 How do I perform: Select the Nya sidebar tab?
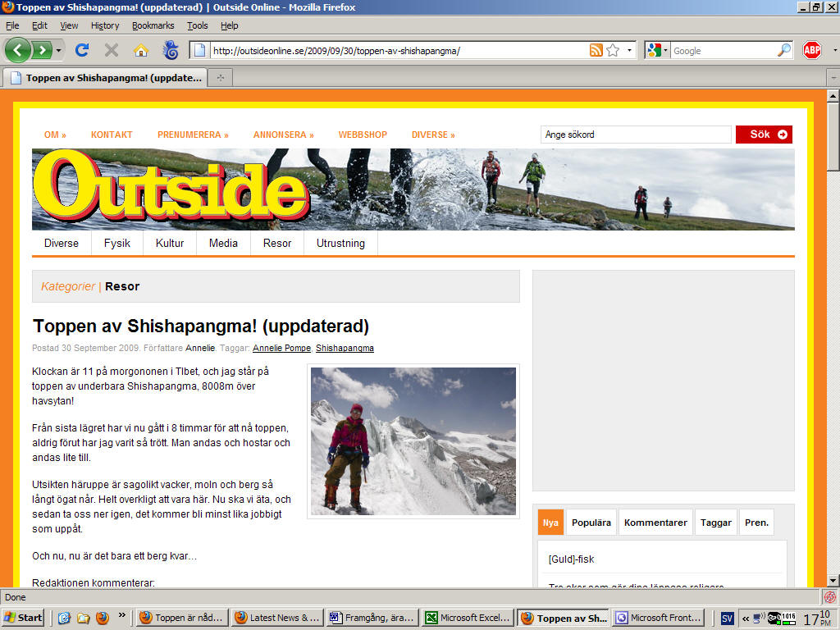550,523
